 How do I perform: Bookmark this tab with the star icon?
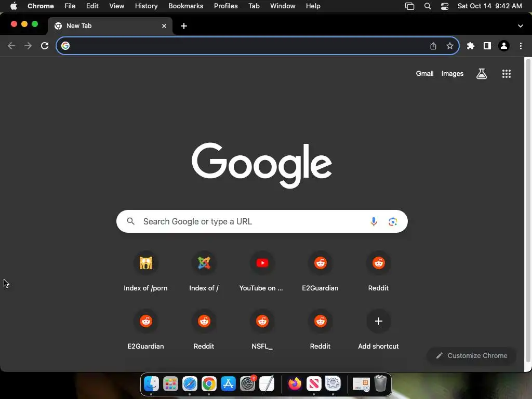[450, 46]
